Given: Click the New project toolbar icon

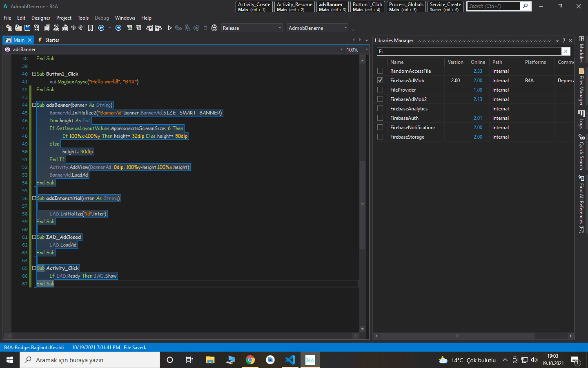Looking at the screenshot, I should point(9,28).
